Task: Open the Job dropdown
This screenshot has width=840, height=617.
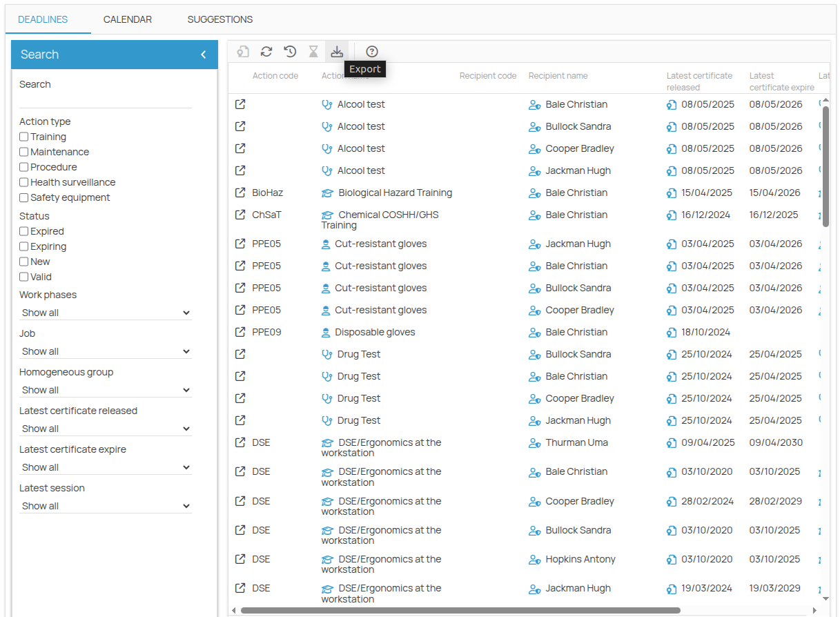Action: [105, 351]
